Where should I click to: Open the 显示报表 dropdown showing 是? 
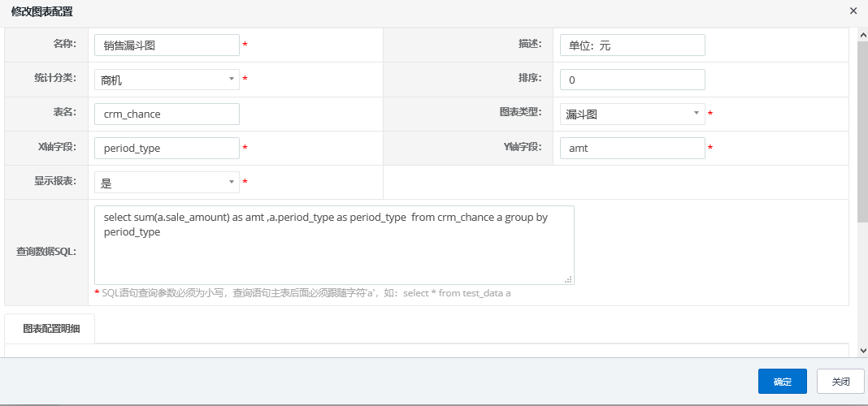(x=166, y=183)
